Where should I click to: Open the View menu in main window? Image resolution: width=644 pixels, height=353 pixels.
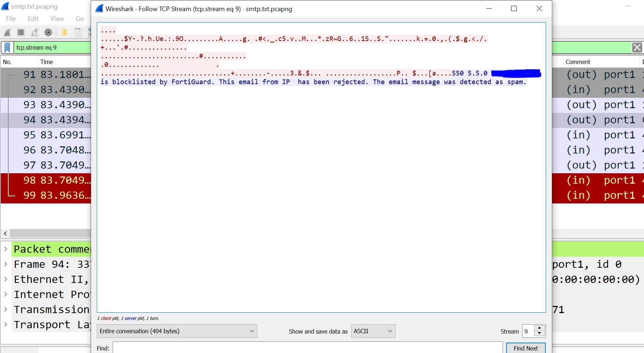click(x=57, y=19)
